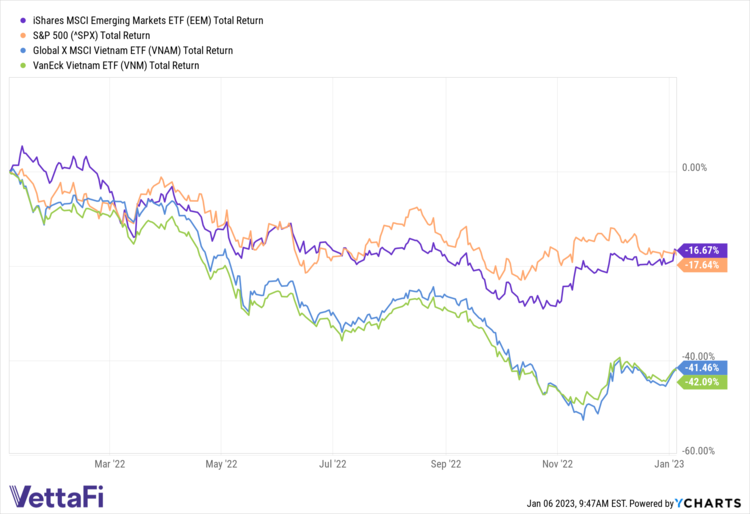The width and height of the screenshot is (750, 514).
Task: Click the Mar '22 axis label
Action: pos(108,464)
